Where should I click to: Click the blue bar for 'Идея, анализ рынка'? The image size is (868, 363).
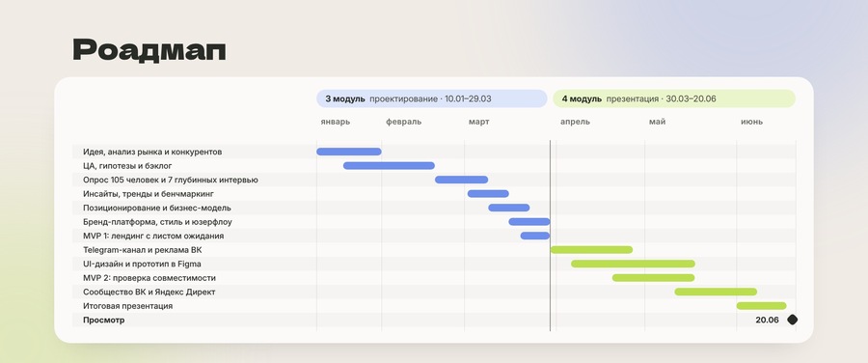(349, 152)
